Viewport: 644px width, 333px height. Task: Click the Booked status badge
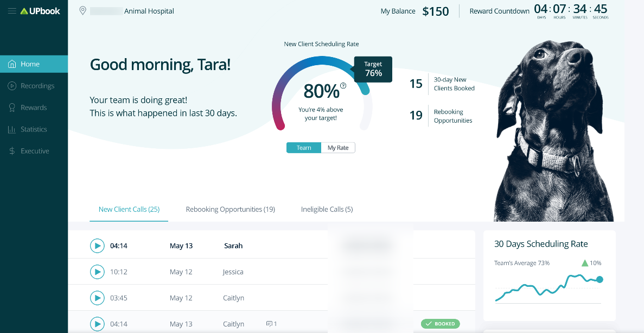tap(440, 324)
